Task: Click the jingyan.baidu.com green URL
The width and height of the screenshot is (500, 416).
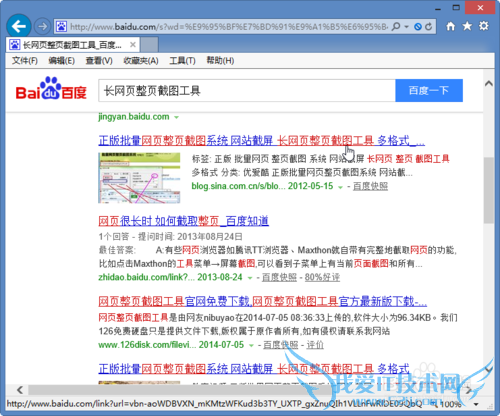Action: tap(134, 117)
